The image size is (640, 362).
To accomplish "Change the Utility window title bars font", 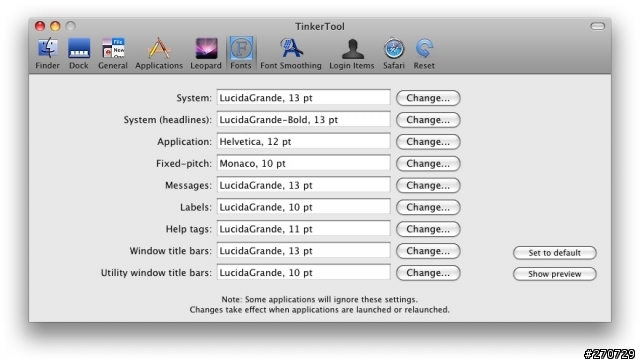I will pyautogui.click(x=428, y=273).
